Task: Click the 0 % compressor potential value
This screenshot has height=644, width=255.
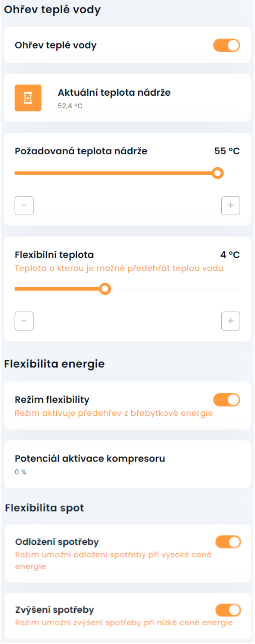Action: [x=21, y=472]
